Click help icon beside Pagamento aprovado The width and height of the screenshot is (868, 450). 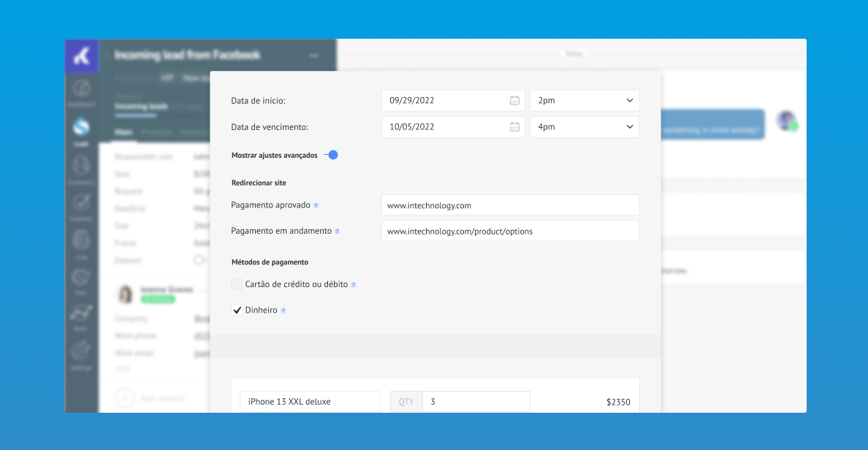316,205
